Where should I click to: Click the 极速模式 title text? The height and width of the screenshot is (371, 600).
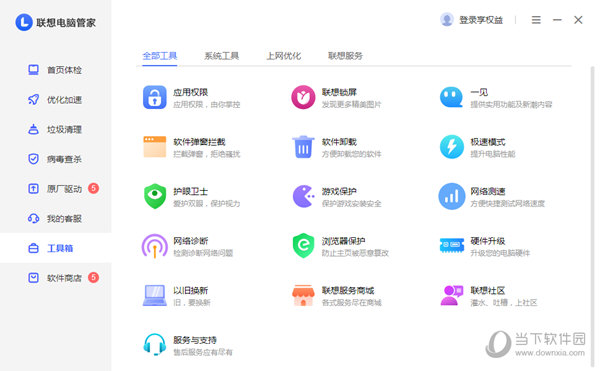(488, 142)
